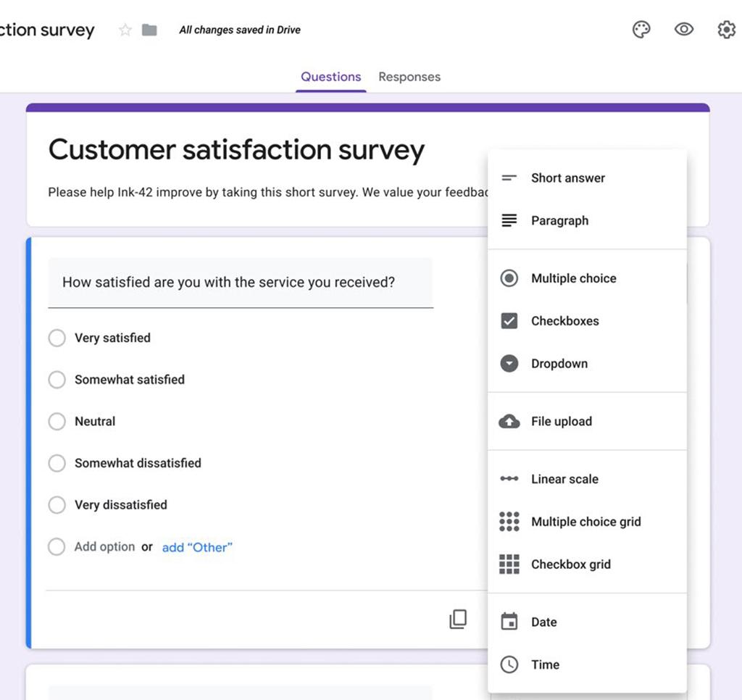Click the Multiple choice radio icon in menu
742x700 pixels.
coord(509,278)
